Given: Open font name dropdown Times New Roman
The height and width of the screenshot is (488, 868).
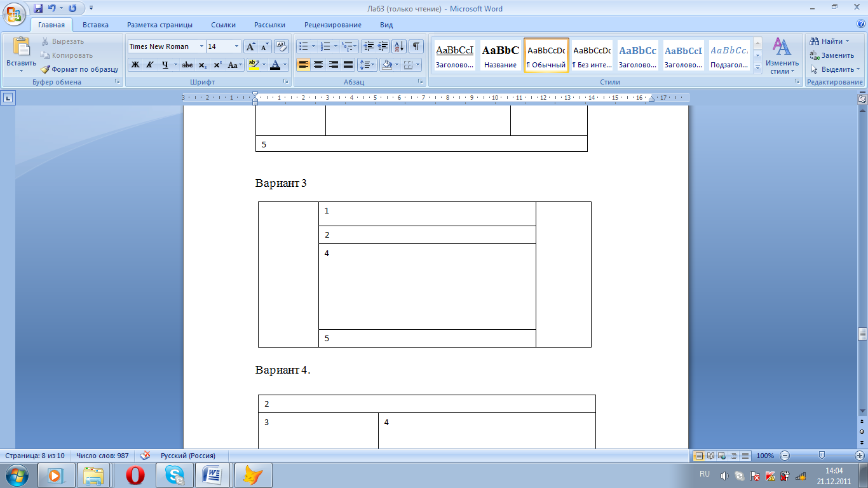Looking at the screenshot, I should pos(201,46).
